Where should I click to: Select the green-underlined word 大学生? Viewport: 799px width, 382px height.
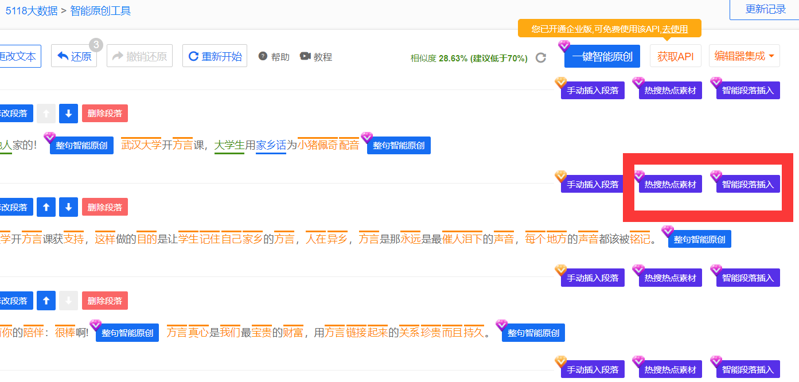point(229,145)
